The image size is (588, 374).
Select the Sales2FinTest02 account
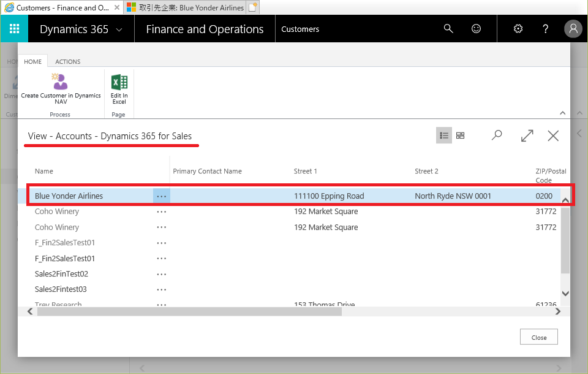pos(61,274)
